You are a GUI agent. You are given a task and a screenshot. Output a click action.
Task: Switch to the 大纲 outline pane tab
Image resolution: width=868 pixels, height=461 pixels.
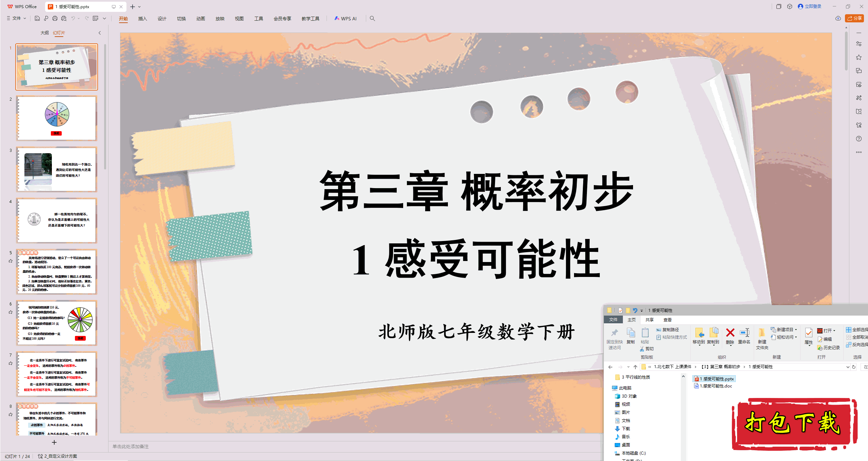click(x=44, y=33)
